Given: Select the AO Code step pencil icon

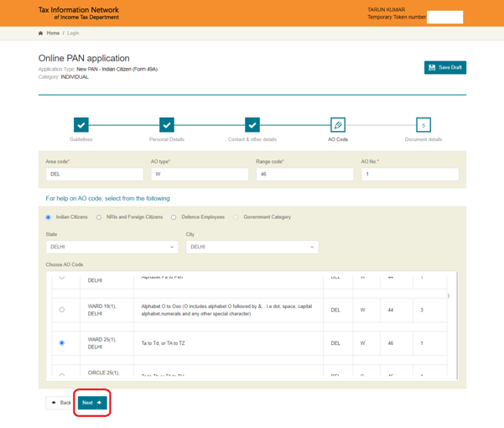Looking at the screenshot, I should 338,125.
